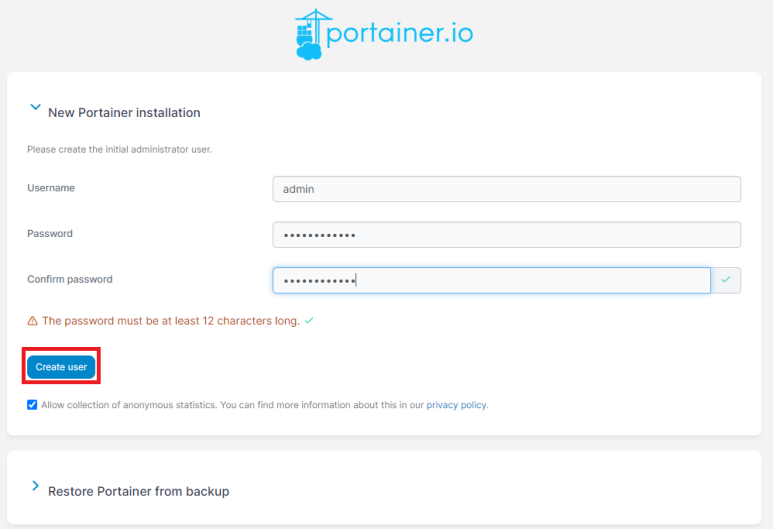Click the Confirm password label
773x529 pixels.
pos(70,280)
